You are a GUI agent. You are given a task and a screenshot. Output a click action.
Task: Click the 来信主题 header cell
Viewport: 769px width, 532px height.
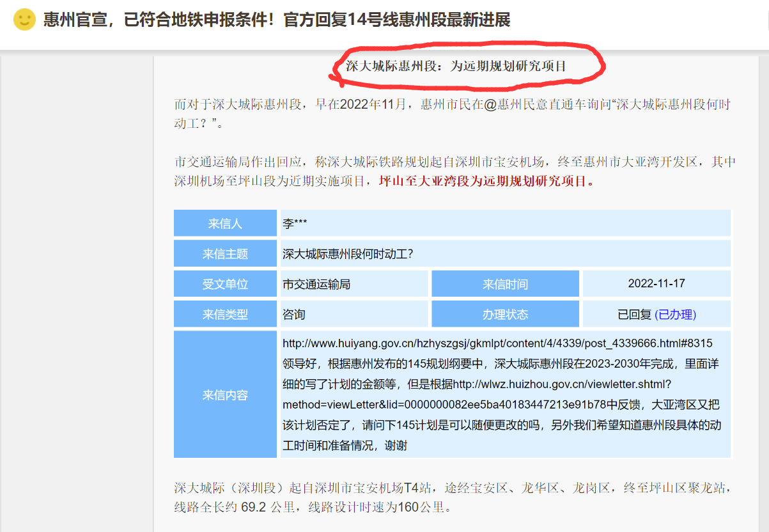(225, 253)
